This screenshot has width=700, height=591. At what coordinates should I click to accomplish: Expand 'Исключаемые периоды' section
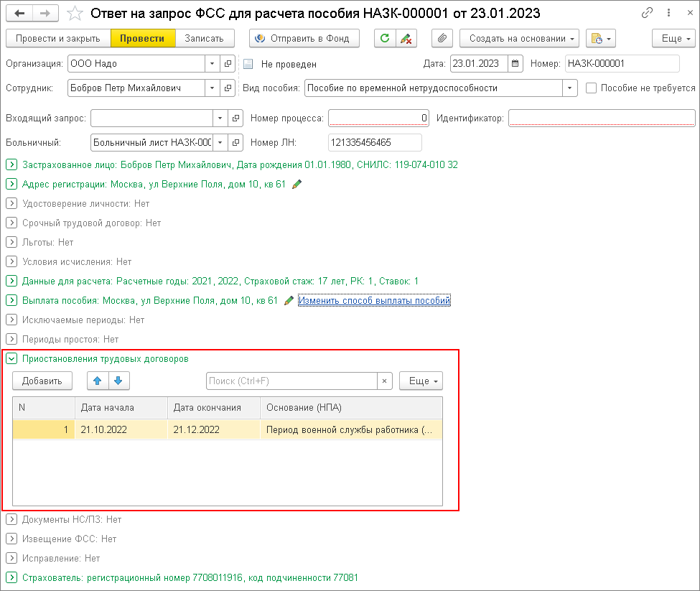coord(11,320)
